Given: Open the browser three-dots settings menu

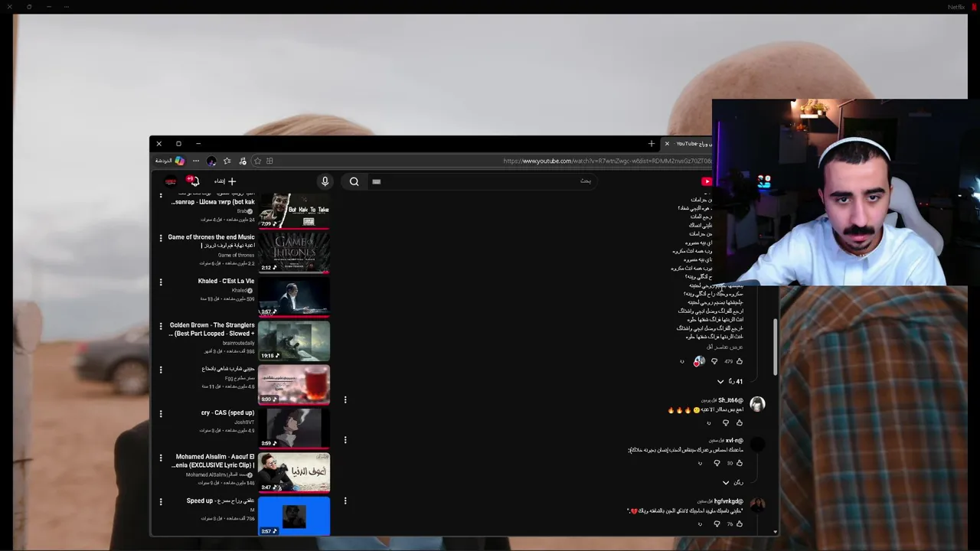Looking at the screenshot, I should point(196,161).
